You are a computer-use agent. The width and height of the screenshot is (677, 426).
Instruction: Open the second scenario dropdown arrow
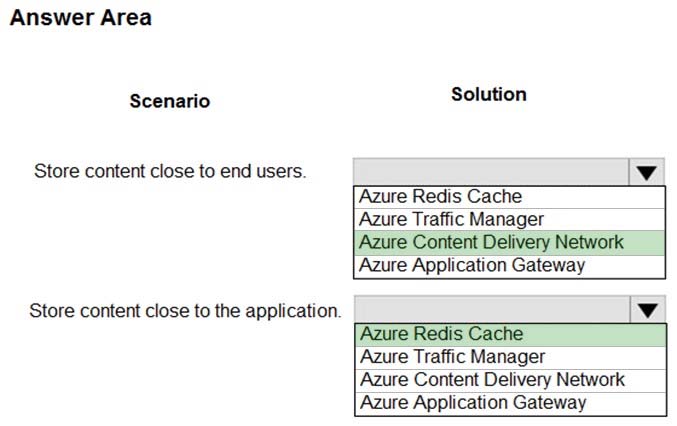[x=647, y=309]
